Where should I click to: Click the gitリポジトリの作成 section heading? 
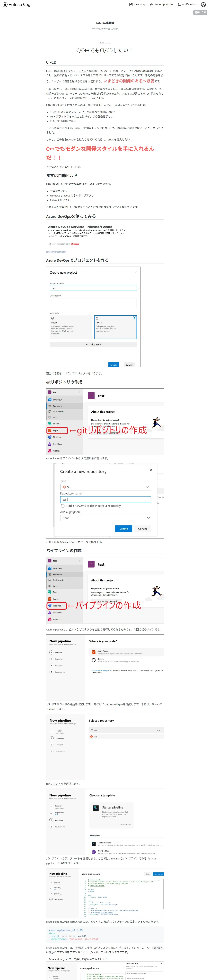(x=64, y=382)
